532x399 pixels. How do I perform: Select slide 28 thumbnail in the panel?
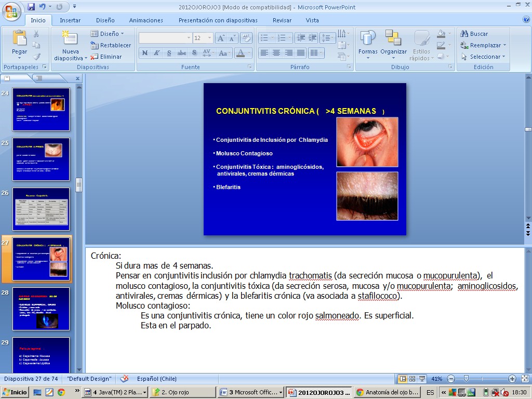pyautogui.click(x=41, y=309)
